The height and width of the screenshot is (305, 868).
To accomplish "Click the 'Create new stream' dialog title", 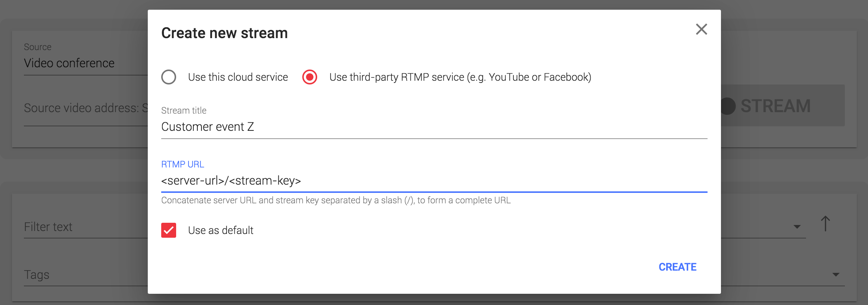I will click(x=224, y=33).
